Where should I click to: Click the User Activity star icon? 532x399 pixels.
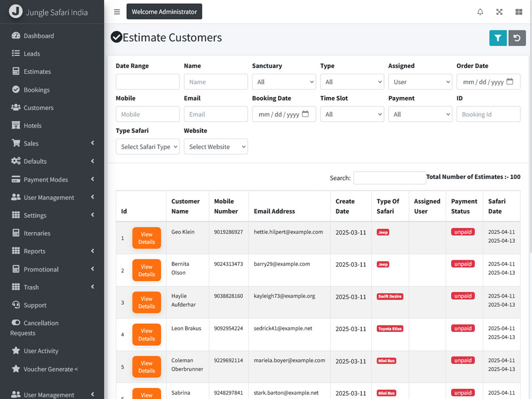point(16,350)
